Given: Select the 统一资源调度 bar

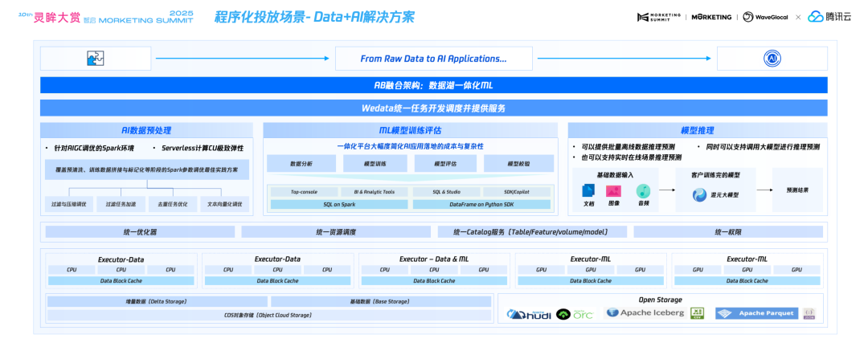Looking at the screenshot, I should (x=336, y=232).
